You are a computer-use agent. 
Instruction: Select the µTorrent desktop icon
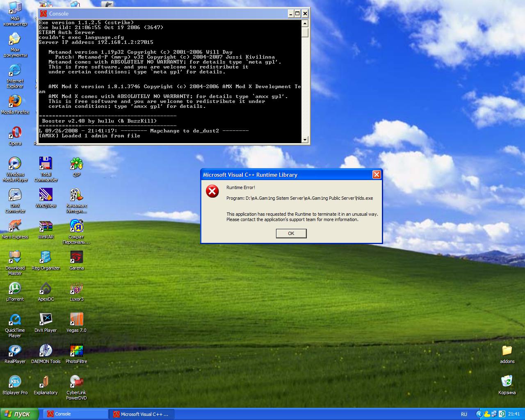click(x=15, y=291)
